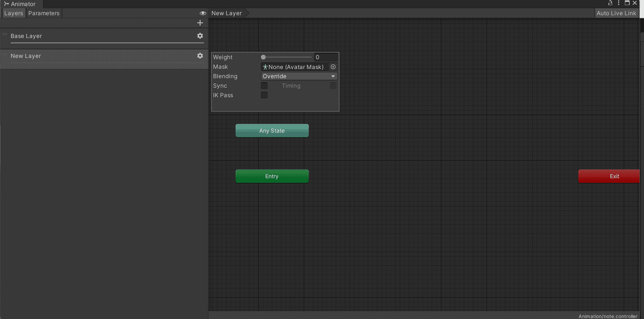The height and width of the screenshot is (319, 644).
Task: Open the Blending dropdown set to Override
Action: click(298, 76)
